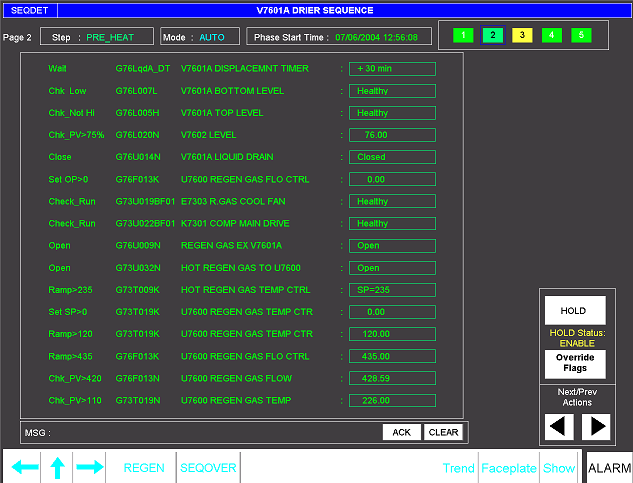This screenshot has height=483, width=633.
Task: Click the HOLD Status ENABLE text
Action: (577, 338)
